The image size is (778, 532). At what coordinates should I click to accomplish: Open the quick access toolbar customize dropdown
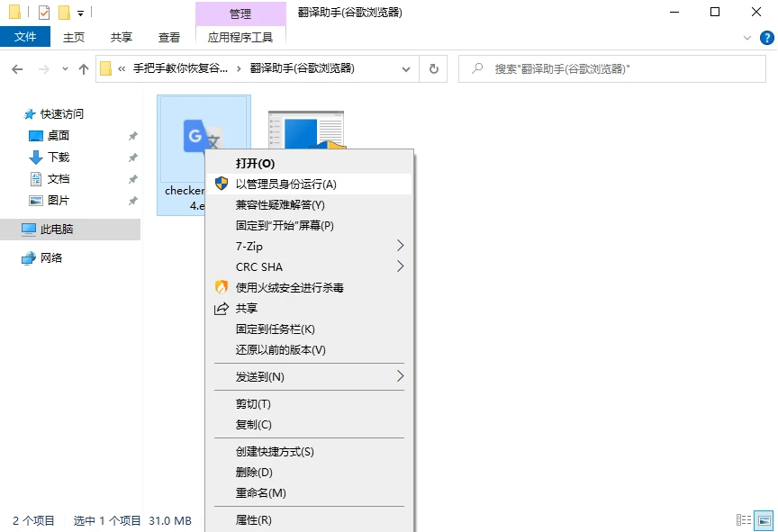point(80,13)
